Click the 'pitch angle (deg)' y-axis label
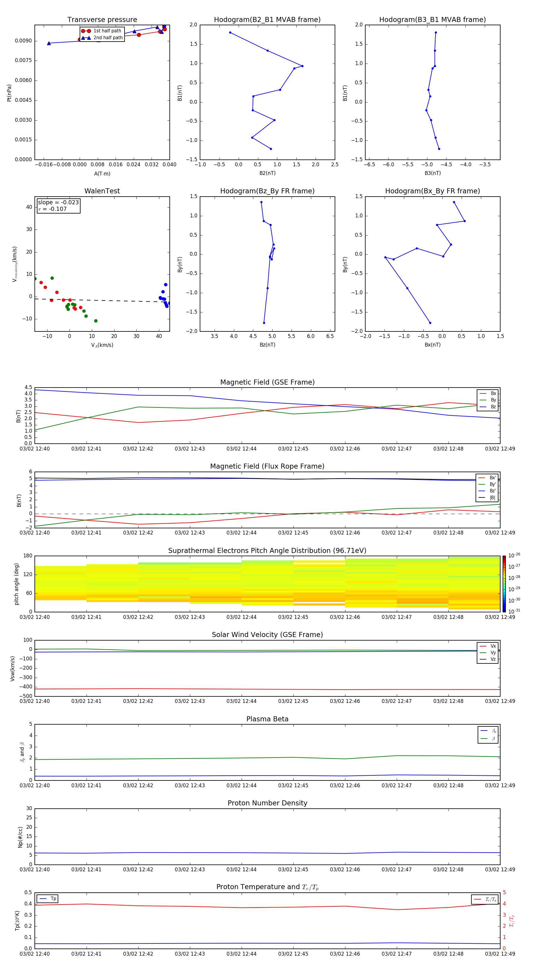 (16, 584)
